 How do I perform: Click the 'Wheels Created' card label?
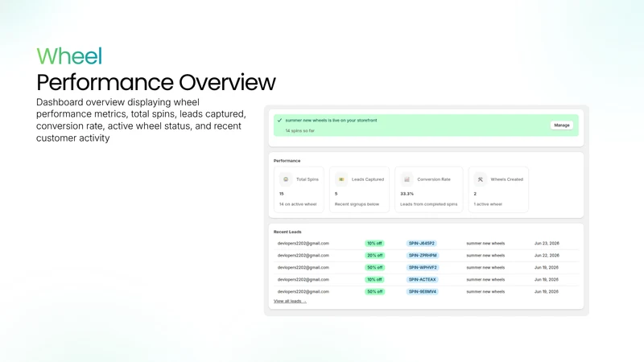tap(507, 179)
